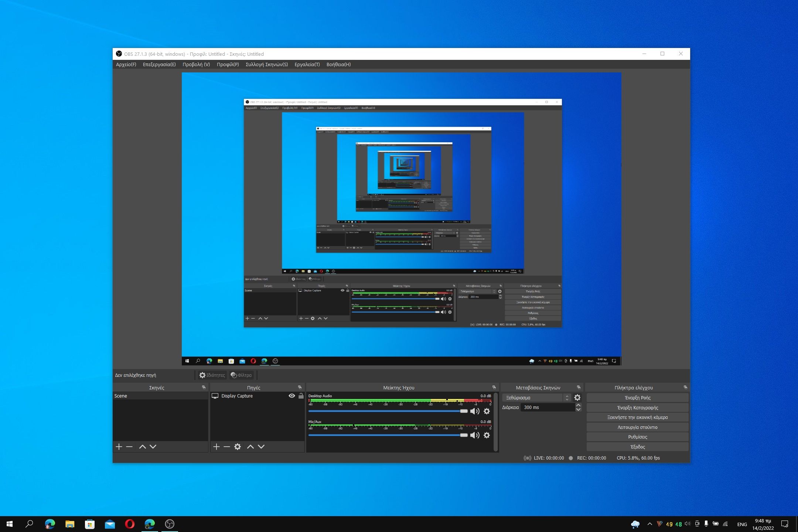Add a new source with plus icon

click(x=216, y=447)
